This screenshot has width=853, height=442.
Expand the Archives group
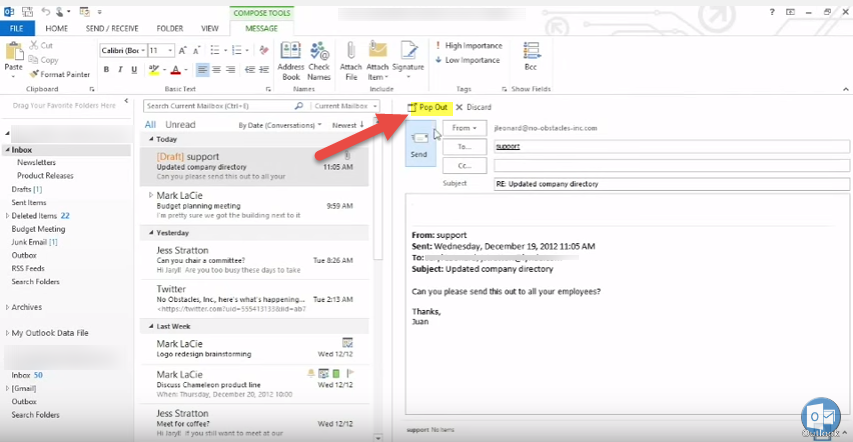(x=8, y=308)
